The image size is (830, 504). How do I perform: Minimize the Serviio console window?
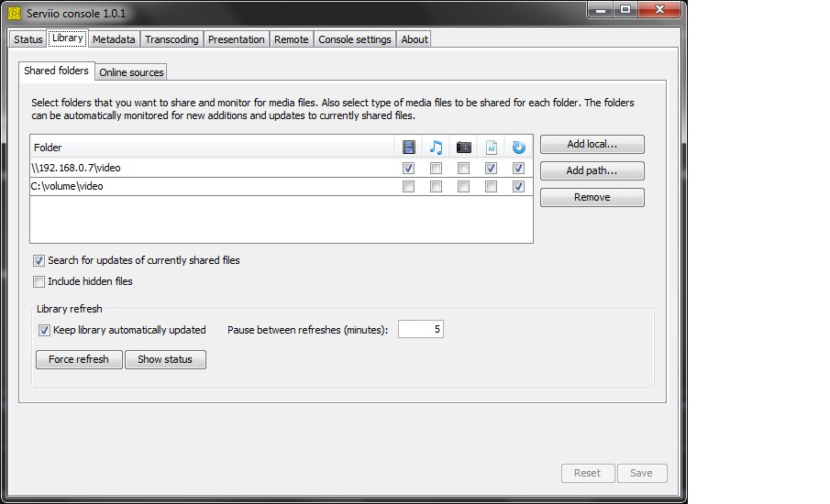[x=601, y=10]
